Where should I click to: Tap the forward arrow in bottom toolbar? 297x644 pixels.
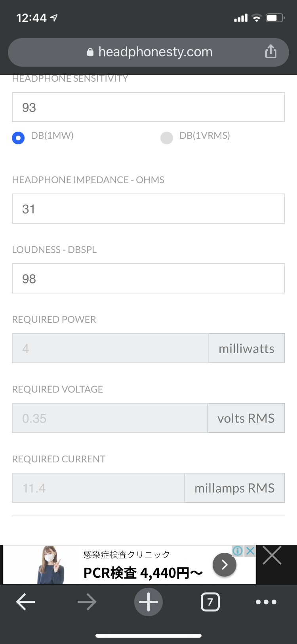click(x=87, y=602)
